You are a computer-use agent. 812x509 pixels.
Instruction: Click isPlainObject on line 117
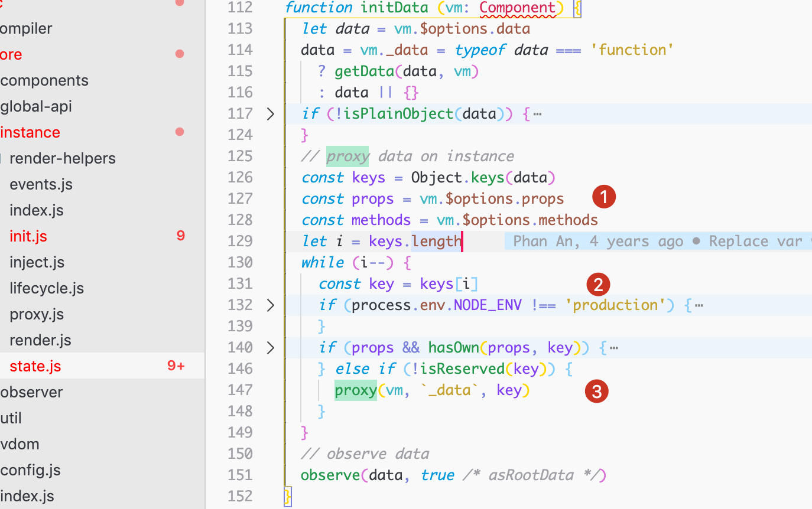(399, 114)
